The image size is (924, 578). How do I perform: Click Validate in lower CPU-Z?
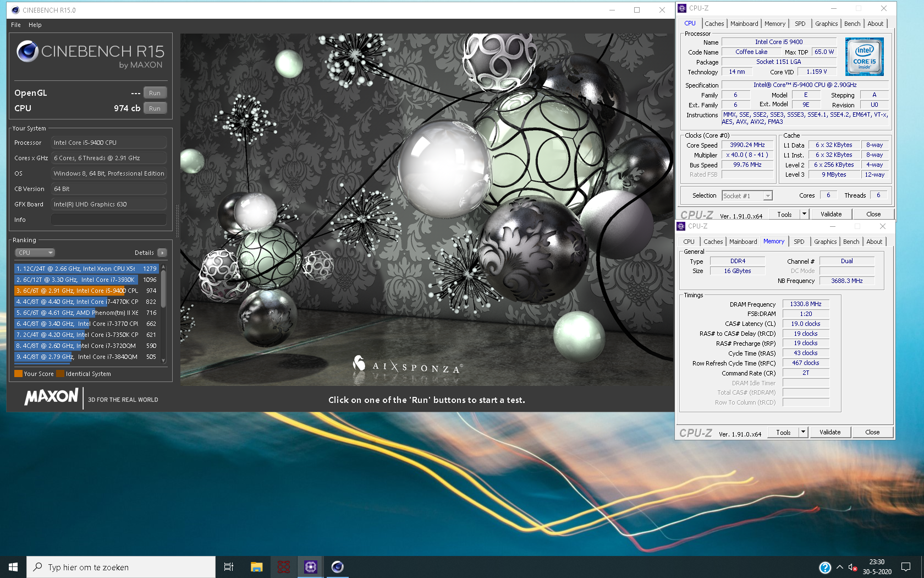[830, 432]
